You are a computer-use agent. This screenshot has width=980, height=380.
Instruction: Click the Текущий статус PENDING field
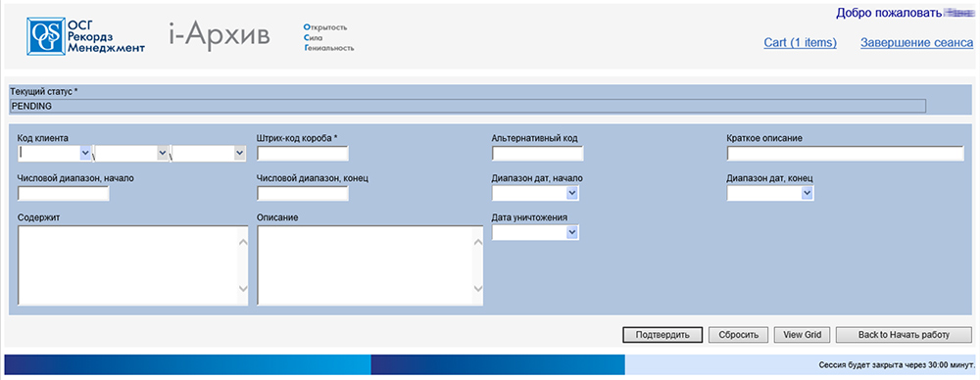coord(467,106)
